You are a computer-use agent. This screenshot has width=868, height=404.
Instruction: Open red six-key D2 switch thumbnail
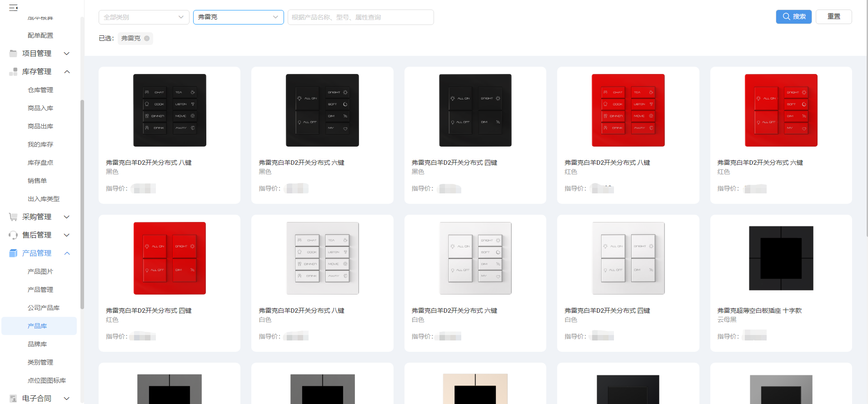point(781,110)
